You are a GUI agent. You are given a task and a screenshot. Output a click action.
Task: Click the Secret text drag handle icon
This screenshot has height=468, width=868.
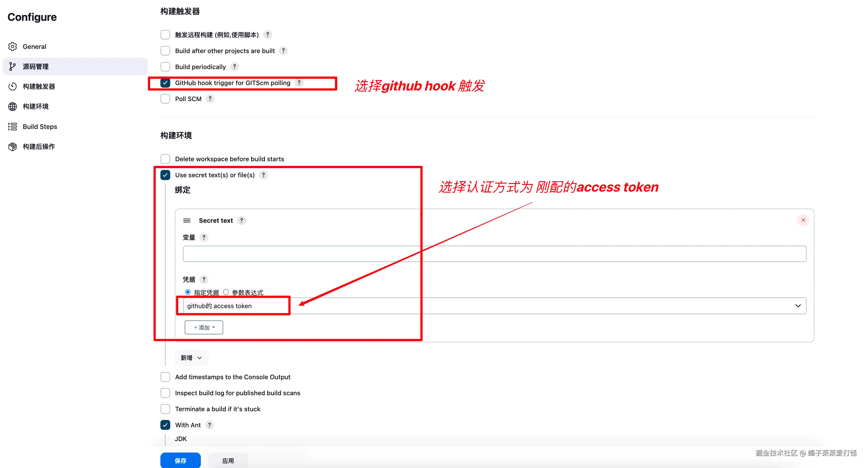[187, 220]
